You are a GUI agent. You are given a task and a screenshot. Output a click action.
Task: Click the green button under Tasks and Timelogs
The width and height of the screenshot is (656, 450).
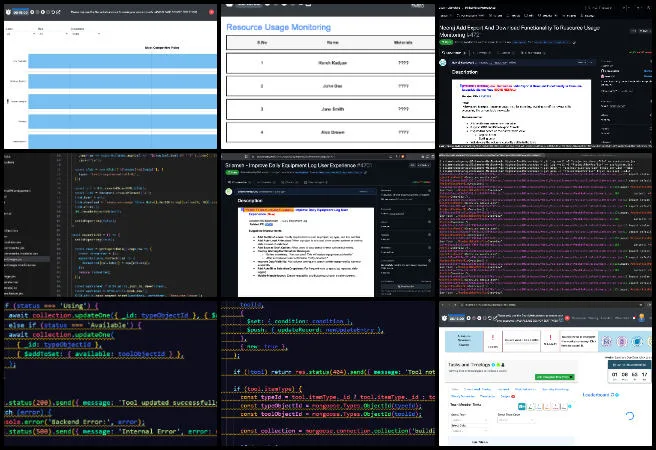(555, 377)
